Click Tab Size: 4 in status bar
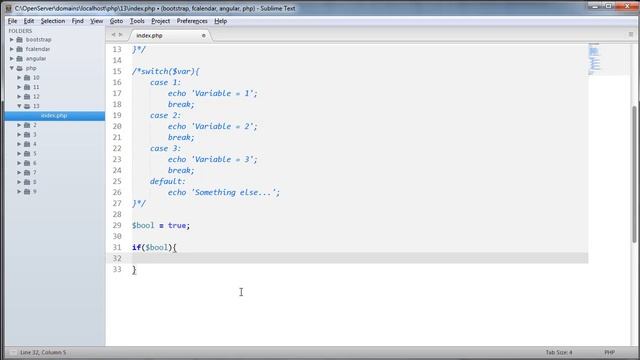Screen dimensions: 640x360 click(559, 352)
